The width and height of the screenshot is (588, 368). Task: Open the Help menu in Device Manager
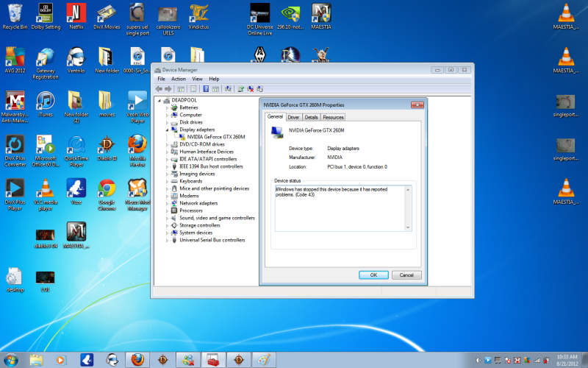214,79
